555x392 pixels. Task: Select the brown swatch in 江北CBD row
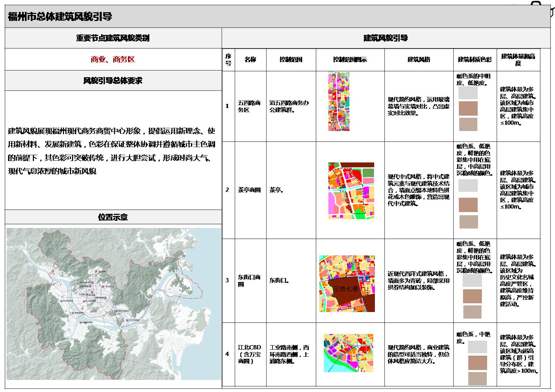(x=477, y=363)
